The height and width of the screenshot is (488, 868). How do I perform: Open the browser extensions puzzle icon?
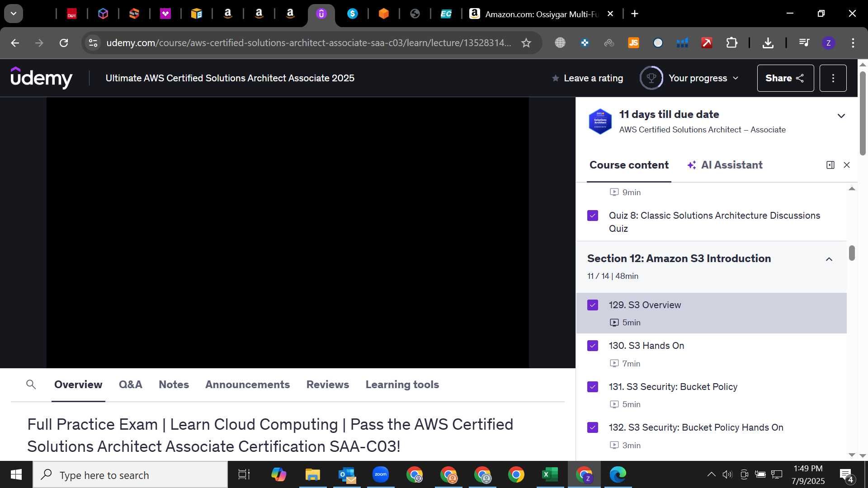tap(731, 43)
